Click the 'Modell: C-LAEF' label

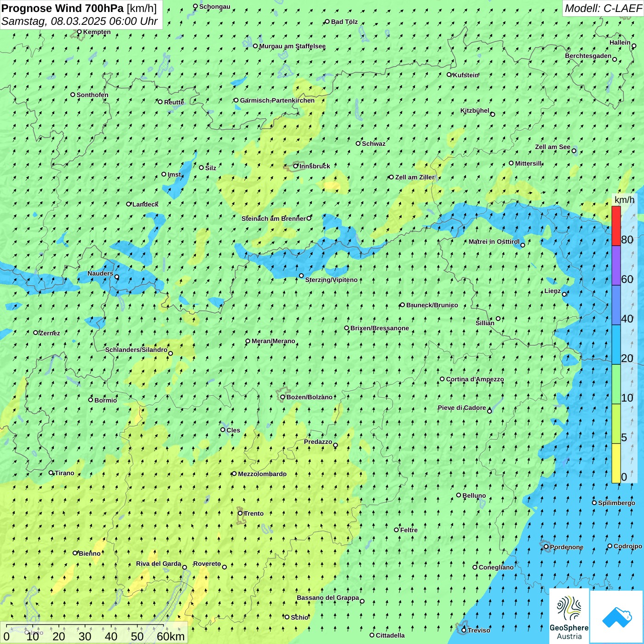pos(603,8)
